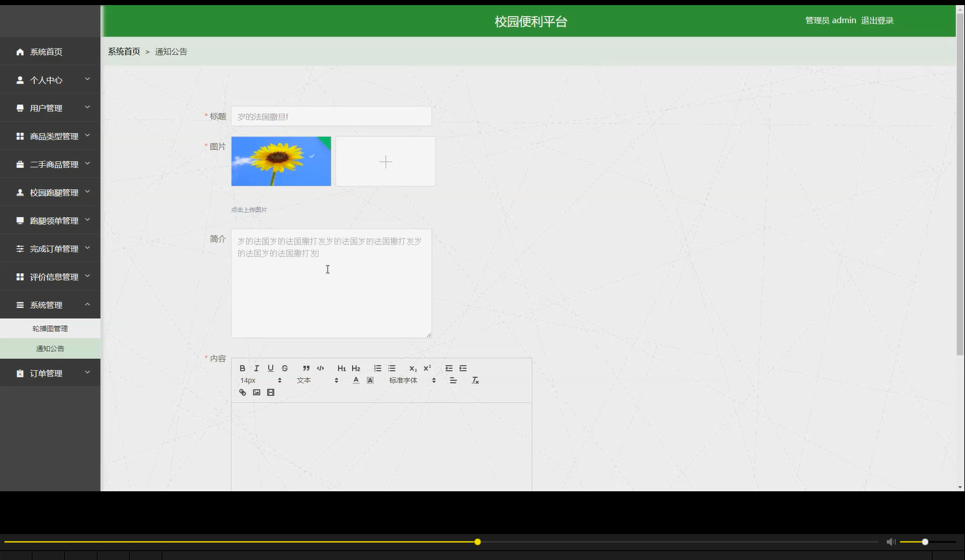Open text color picker
The height and width of the screenshot is (560, 965).
(x=356, y=381)
